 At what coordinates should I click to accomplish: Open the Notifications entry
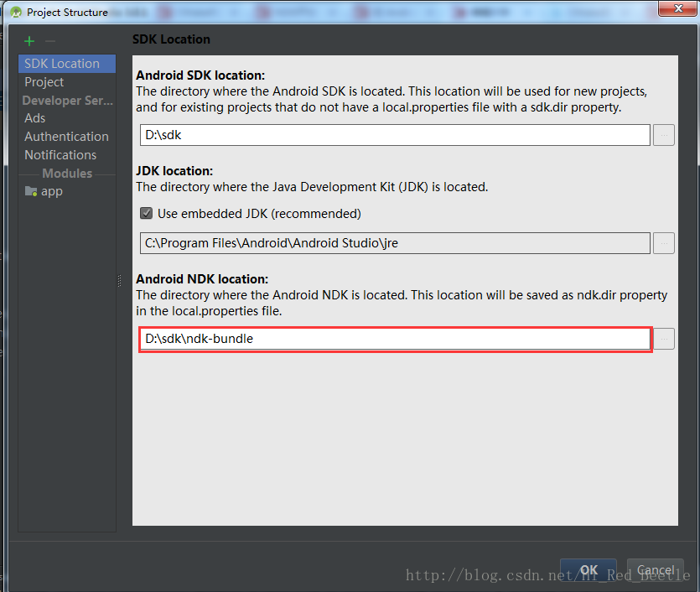point(60,155)
